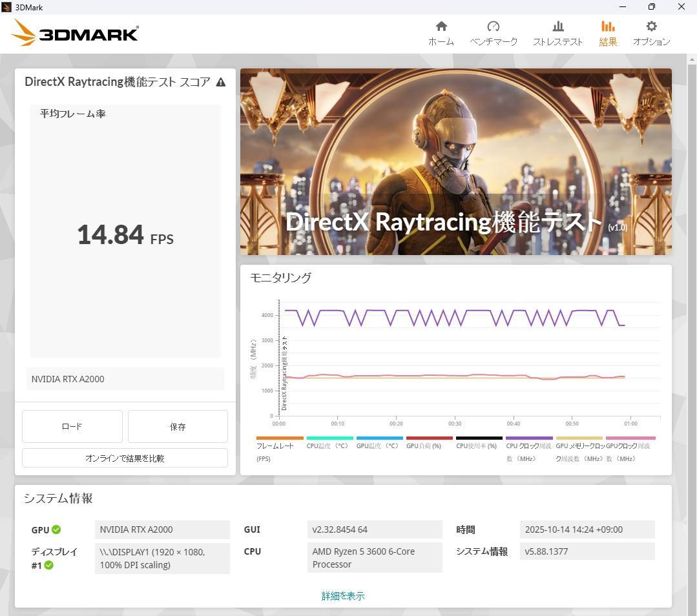
Task: Click the DirectX Raytracing test banner image
Action: 455,161
